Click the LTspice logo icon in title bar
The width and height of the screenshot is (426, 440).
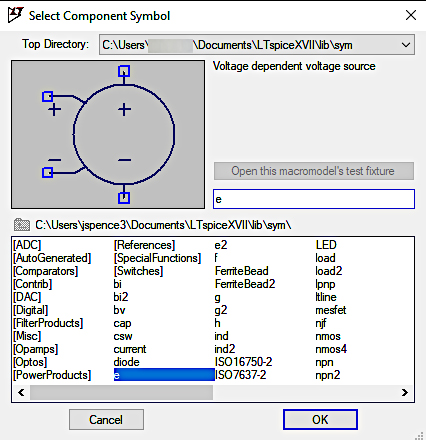coord(15,15)
